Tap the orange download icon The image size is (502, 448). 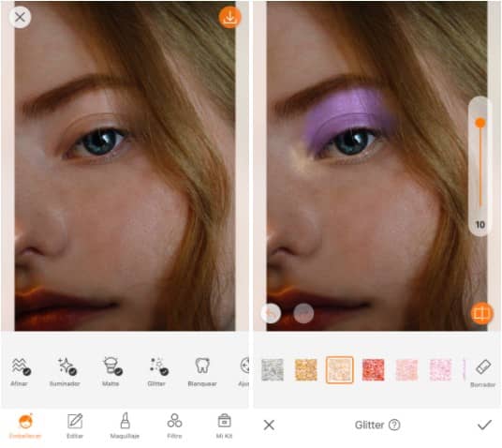pyautogui.click(x=229, y=17)
